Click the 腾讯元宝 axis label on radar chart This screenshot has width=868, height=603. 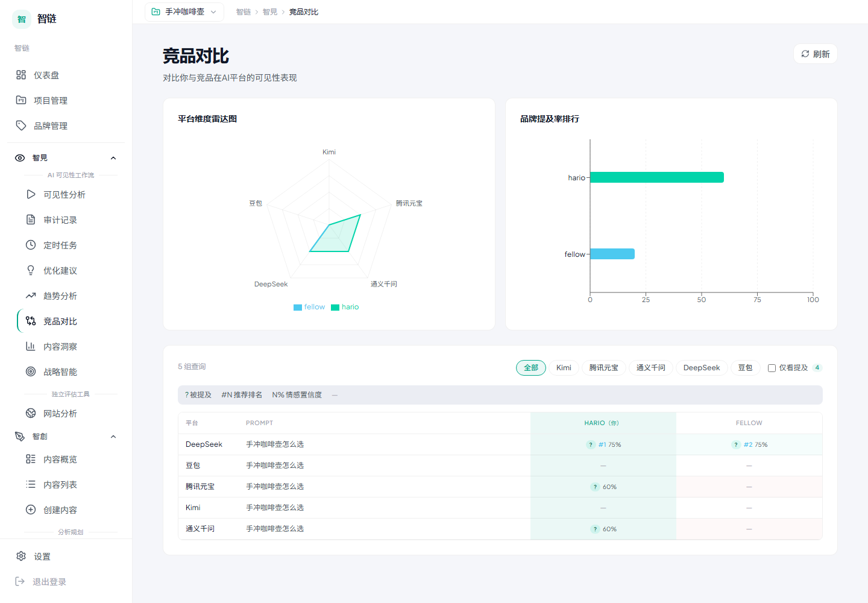tap(409, 203)
